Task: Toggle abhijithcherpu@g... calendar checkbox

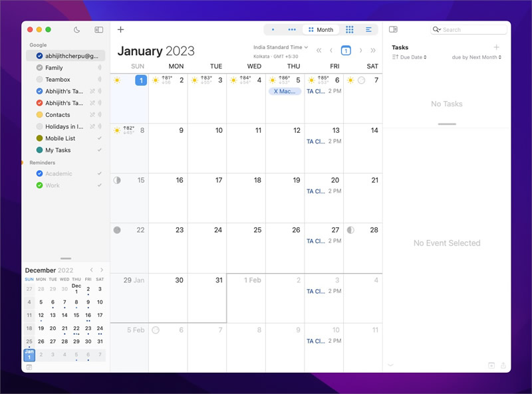Action: pyautogui.click(x=39, y=56)
